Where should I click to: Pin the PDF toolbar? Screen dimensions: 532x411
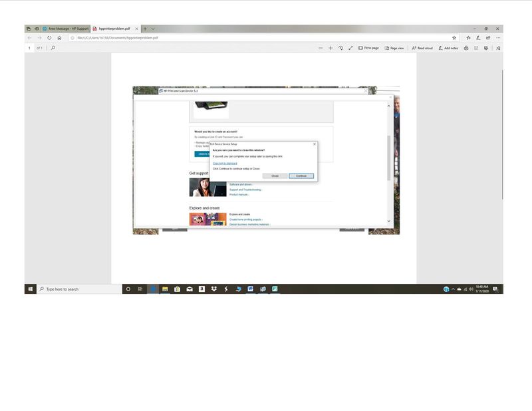click(x=498, y=48)
